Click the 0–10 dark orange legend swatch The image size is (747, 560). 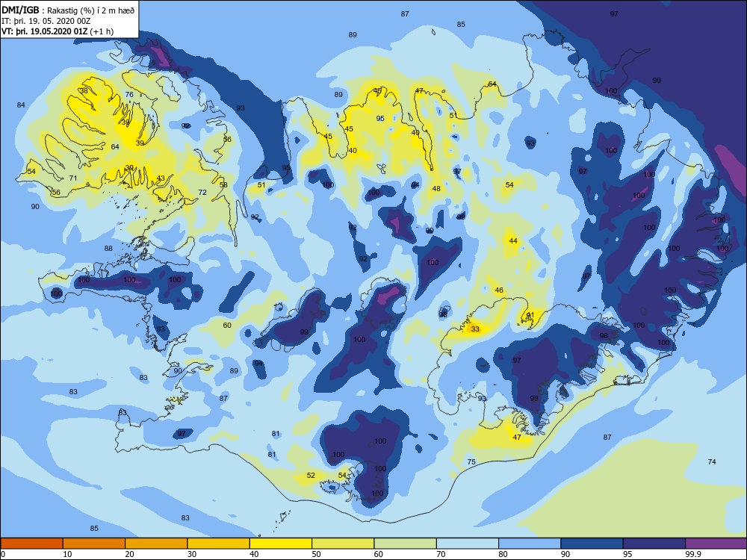tap(32, 544)
